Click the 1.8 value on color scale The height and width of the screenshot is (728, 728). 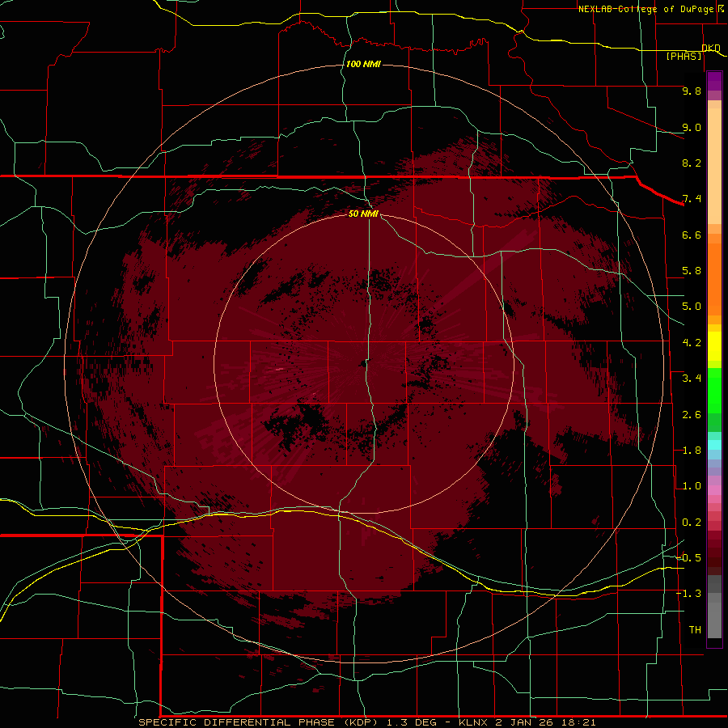point(692,451)
